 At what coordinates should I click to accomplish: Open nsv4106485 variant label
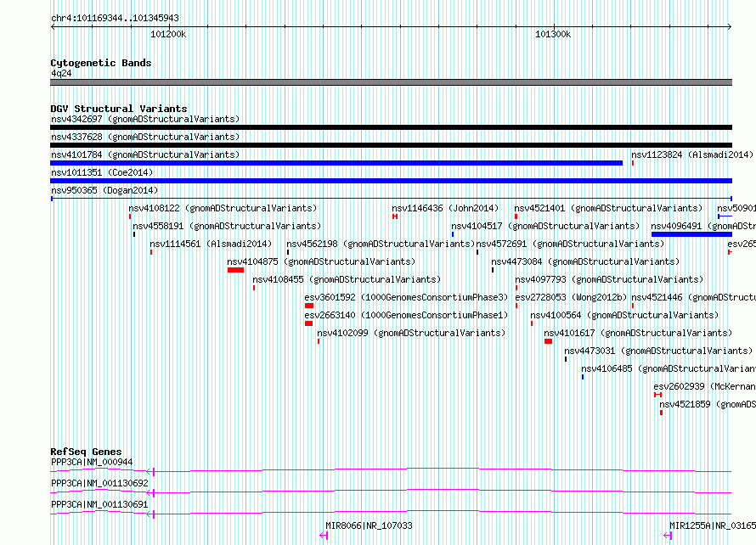(x=669, y=368)
